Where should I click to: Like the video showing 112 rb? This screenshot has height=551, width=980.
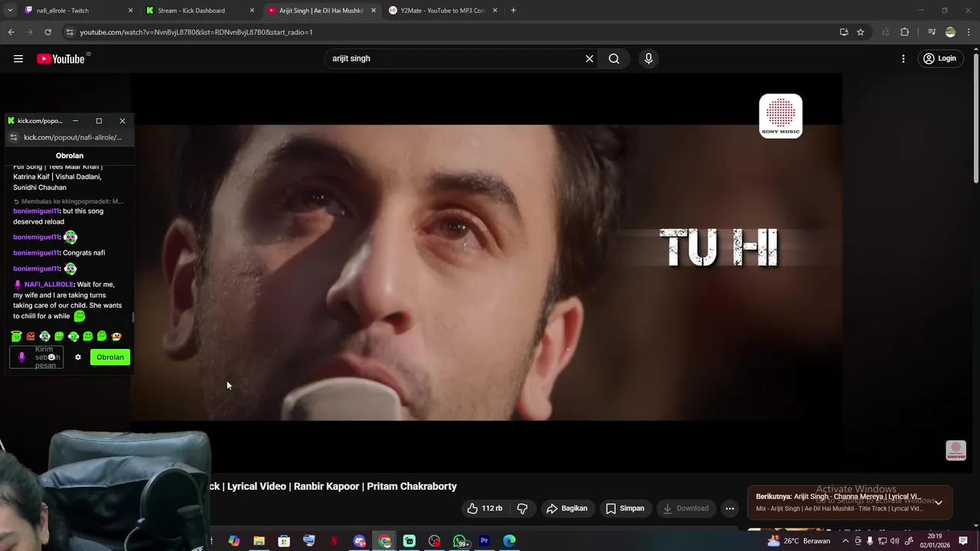click(x=485, y=508)
